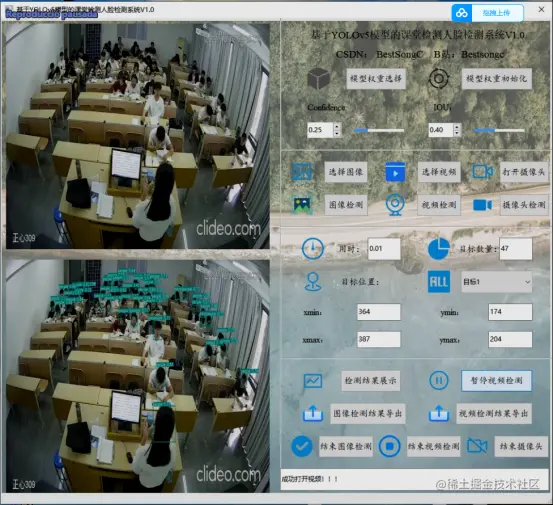Start video detection with 视频检测 button
The height and width of the screenshot is (505, 554).
[439, 205]
